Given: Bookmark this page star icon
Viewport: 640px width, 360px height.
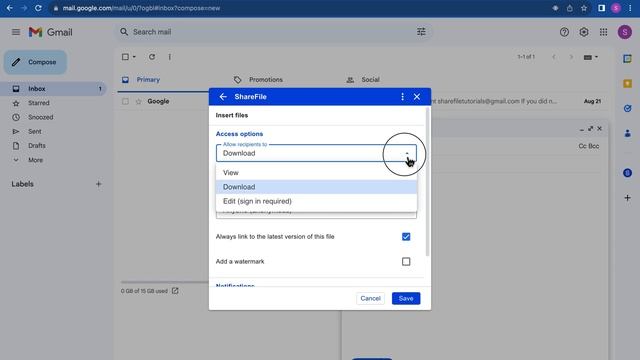Looking at the screenshot, I should pos(584,8).
